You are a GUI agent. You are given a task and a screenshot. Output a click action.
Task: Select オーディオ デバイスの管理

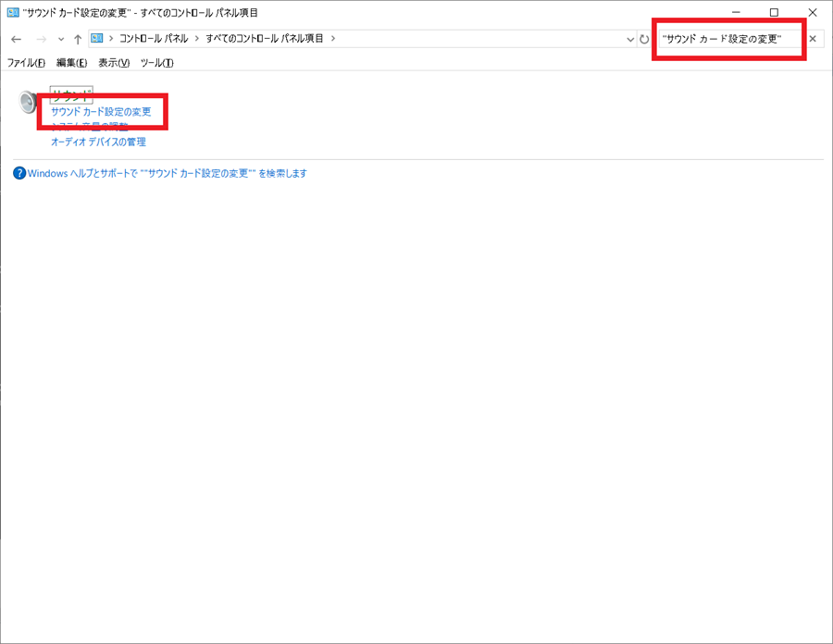click(x=98, y=142)
